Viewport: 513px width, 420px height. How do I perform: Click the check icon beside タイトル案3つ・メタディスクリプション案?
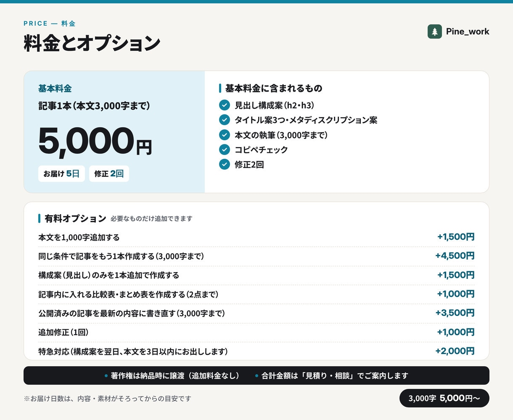225,120
